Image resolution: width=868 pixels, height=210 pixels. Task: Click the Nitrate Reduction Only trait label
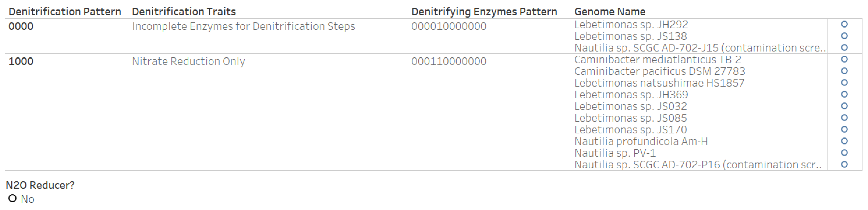(x=188, y=62)
